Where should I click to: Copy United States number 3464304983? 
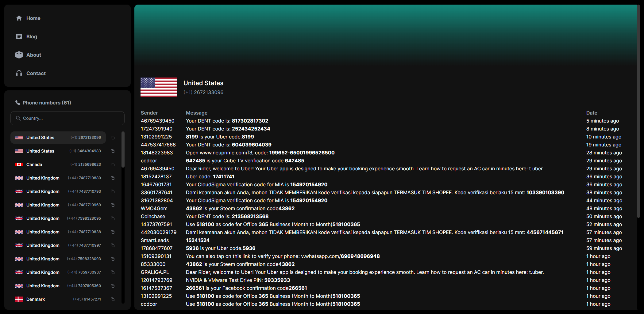pos(113,151)
